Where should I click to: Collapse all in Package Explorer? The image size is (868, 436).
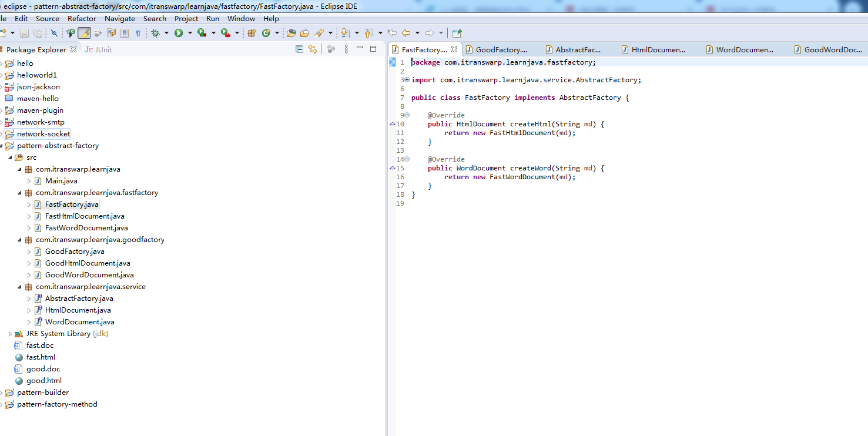[299, 49]
